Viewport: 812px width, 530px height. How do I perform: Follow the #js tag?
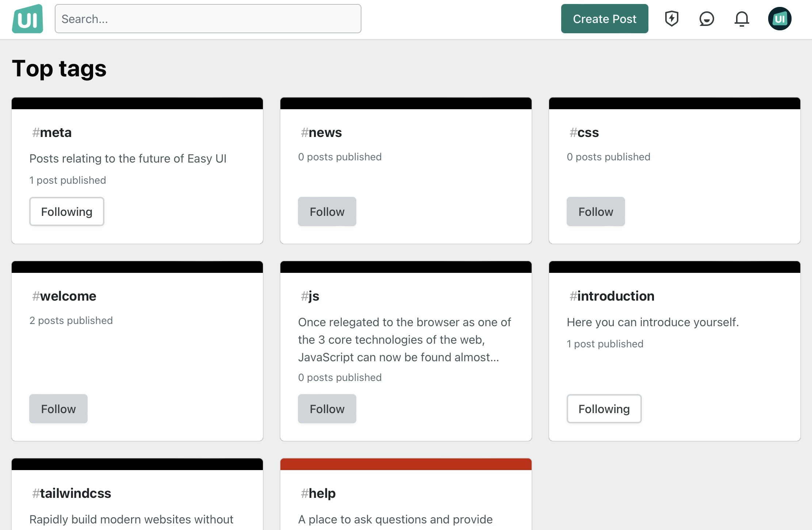coord(327,409)
